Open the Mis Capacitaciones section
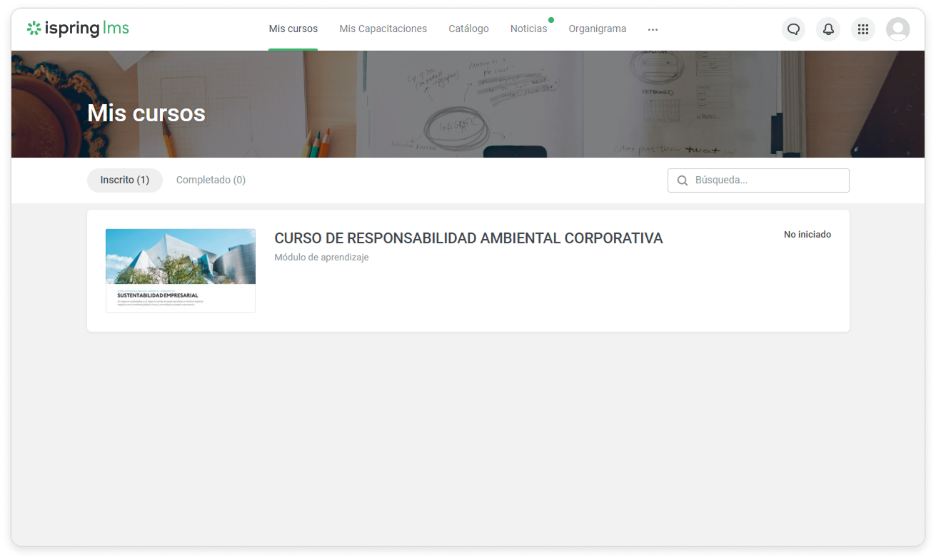The height and width of the screenshot is (560, 936). 383,29
